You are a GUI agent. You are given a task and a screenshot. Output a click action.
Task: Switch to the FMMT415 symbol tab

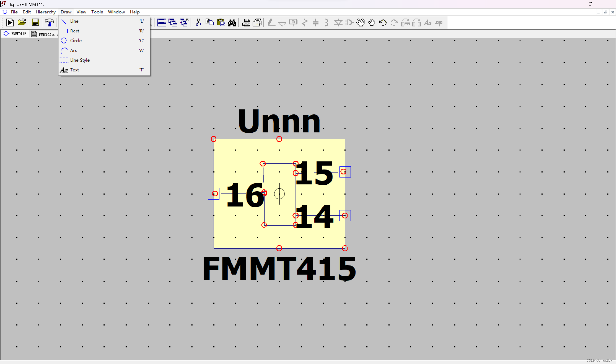[x=15, y=34]
